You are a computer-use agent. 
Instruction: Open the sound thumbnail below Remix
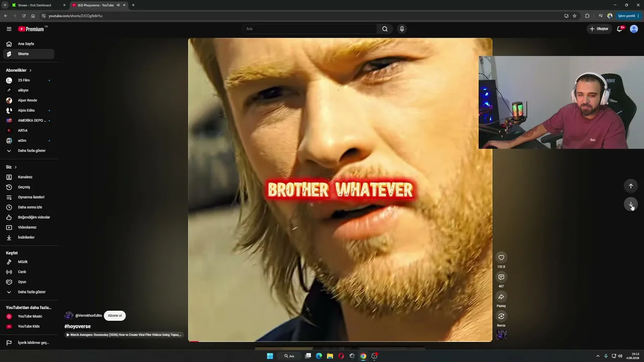pos(501,335)
